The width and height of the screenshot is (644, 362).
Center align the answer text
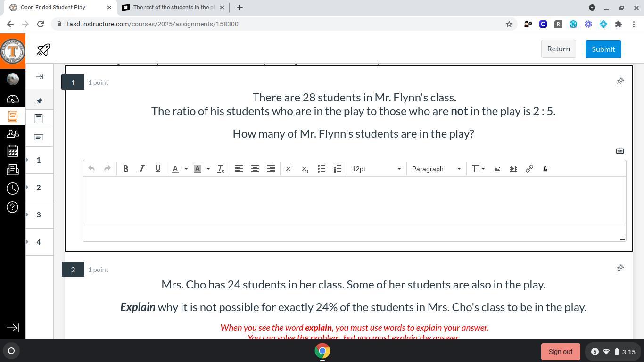[255, 169]
